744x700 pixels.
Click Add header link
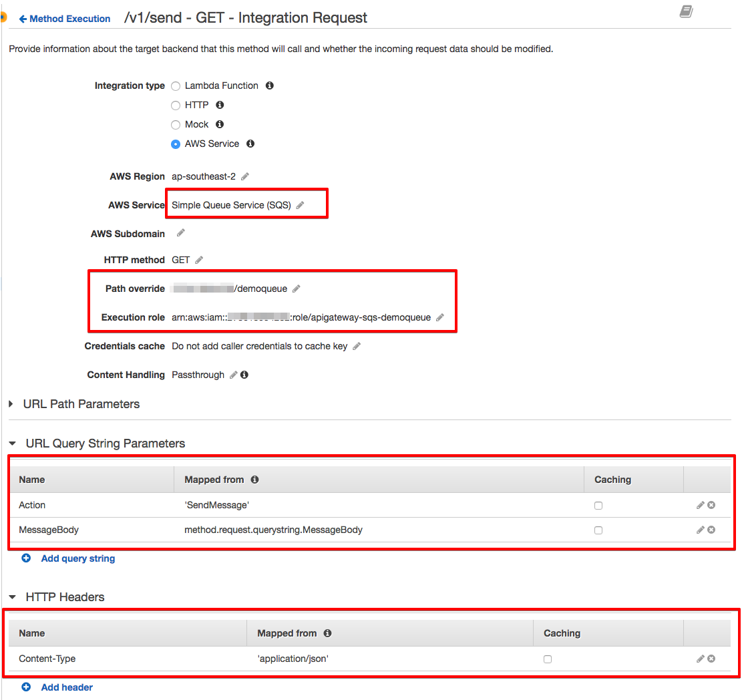(67, 687)
